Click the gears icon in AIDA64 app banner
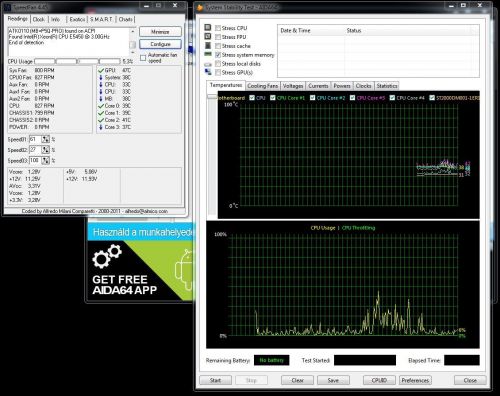The width and height of the screenshot is (500, 396). 107,256
